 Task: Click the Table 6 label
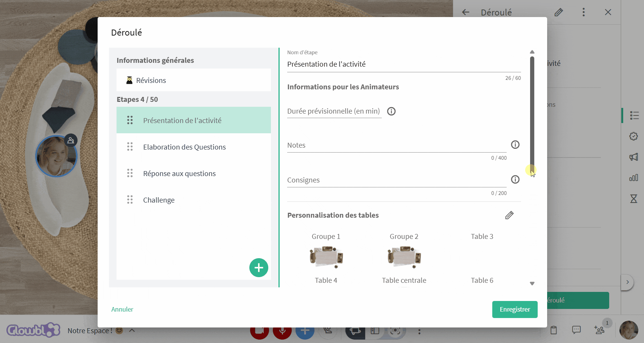tap(482, 280)
